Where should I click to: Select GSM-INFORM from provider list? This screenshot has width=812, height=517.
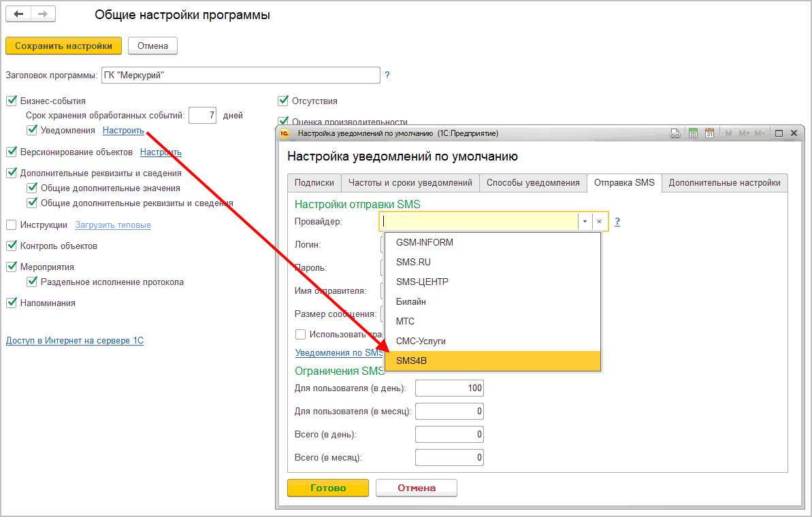(x=493, y=242)
